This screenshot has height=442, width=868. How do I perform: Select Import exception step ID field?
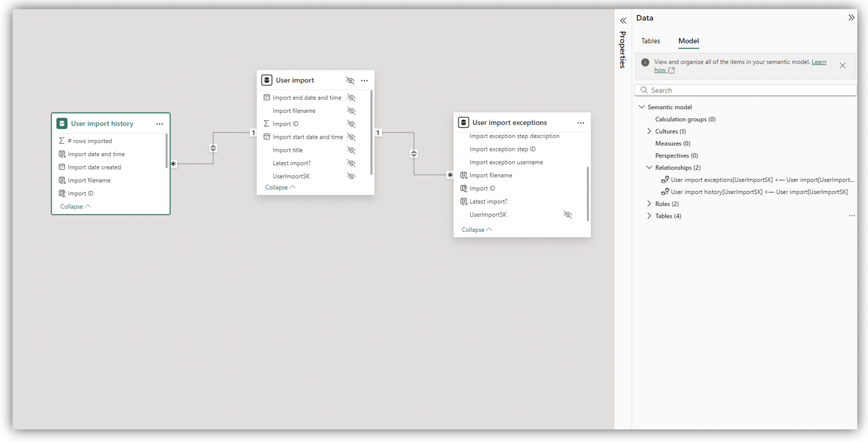pos(502,149)
